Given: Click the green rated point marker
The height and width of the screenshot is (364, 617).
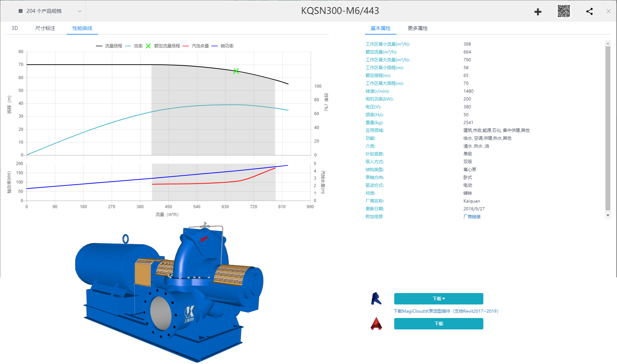Looking at the screenshot, I should coord(236,71).
